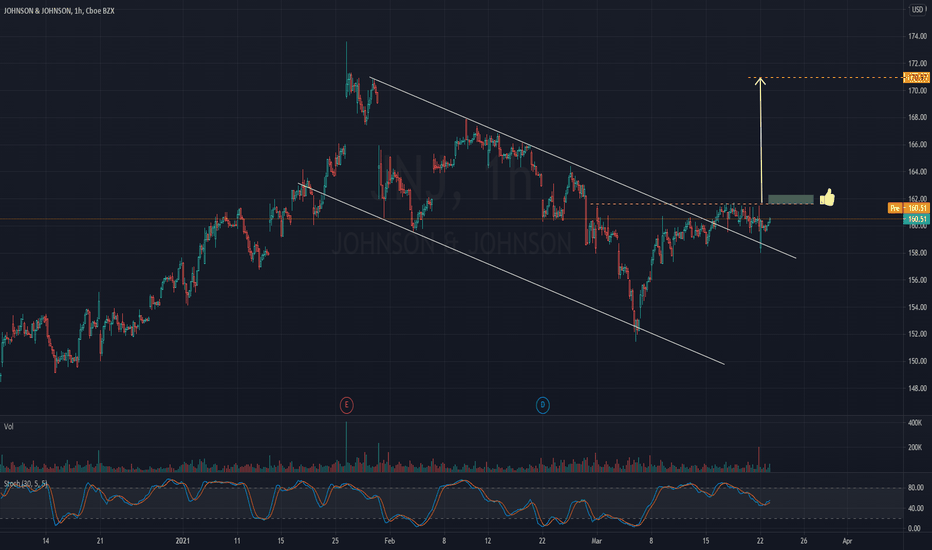Click 162.00 on the price axis
This screenshot has width=932, height=550.
pos(917,199)
